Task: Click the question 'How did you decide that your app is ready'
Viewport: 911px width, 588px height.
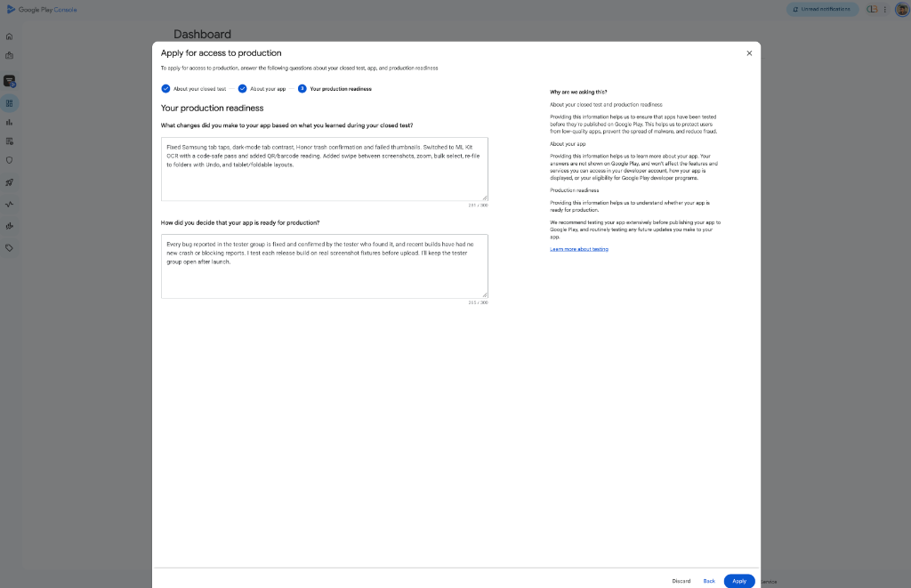Action: (x=240, y=222)
